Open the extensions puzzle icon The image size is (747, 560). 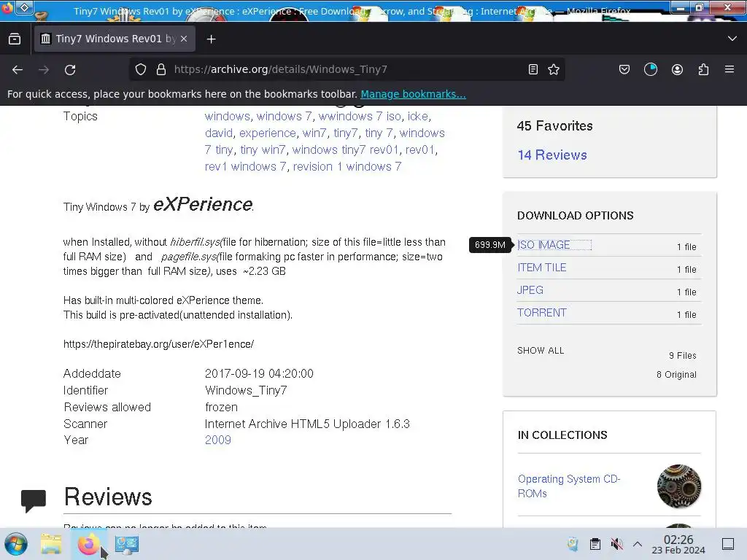point(703,69)
